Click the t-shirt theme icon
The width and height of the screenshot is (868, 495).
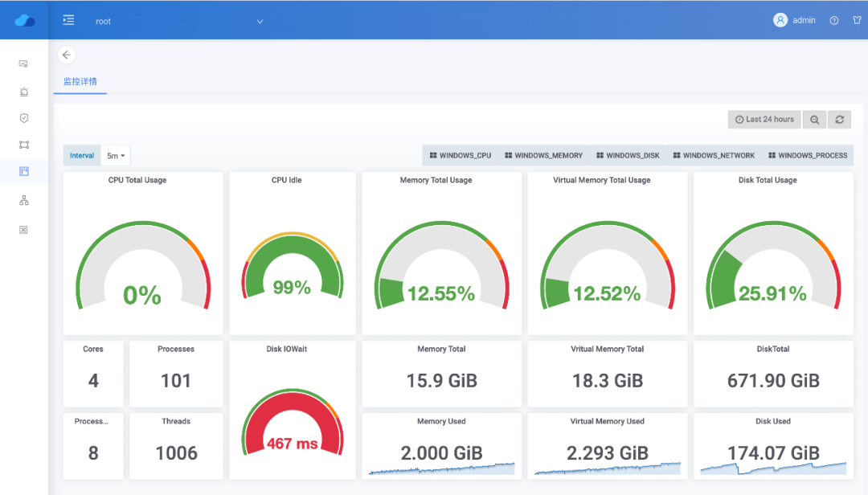pyautogui.click(x=857, y=21)
